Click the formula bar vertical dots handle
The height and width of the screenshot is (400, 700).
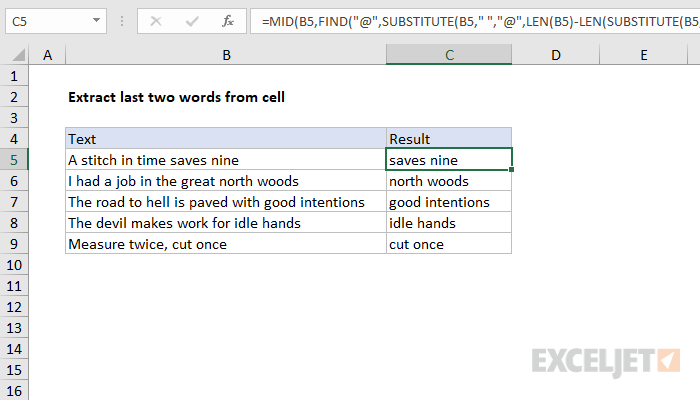[x=121, y=21]
